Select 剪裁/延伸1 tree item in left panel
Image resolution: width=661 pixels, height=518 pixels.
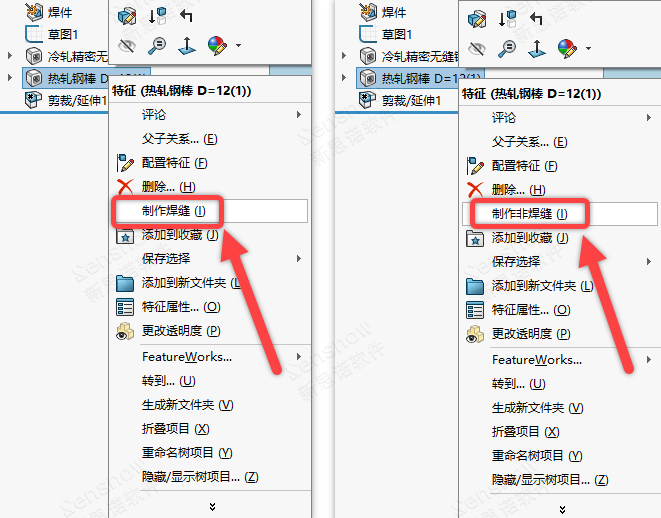tap(65, 100)
